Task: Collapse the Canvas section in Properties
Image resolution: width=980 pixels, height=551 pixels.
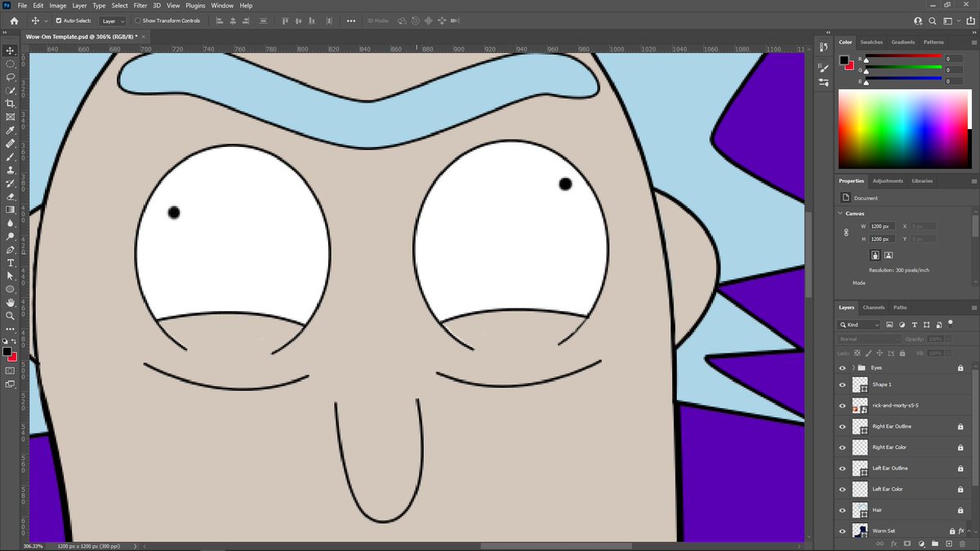Action: (841, 213)
